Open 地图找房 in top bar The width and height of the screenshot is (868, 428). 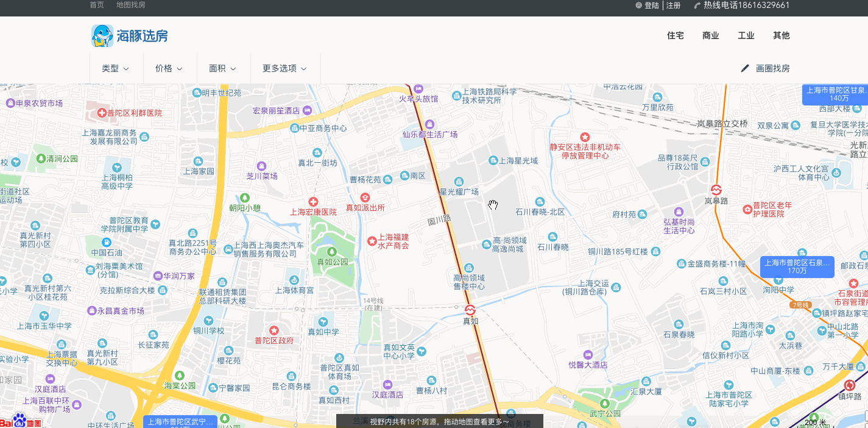131,5
